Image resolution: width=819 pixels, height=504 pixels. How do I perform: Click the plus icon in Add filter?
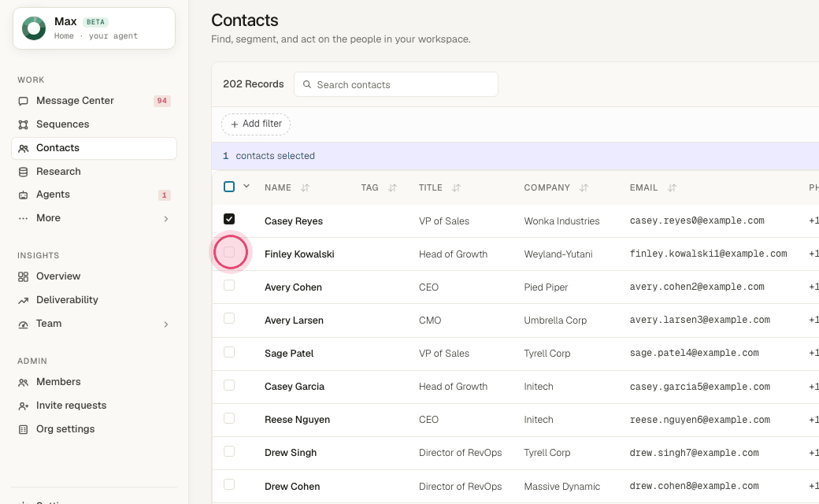click(x=235, y=124)
